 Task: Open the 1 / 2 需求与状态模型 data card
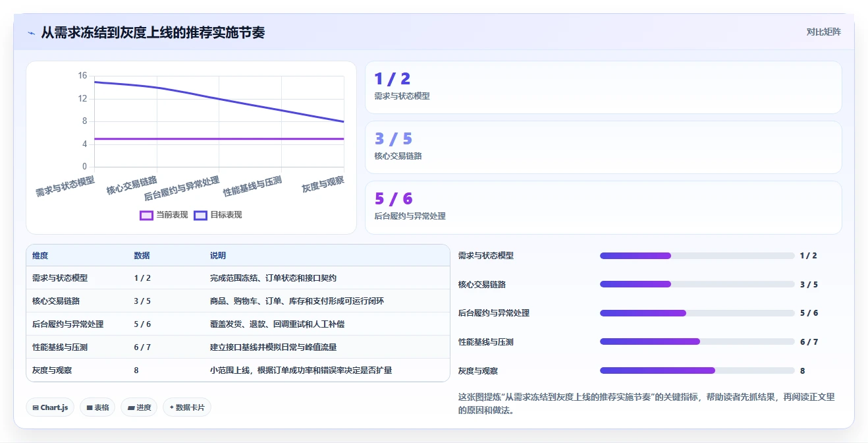click(x=603, y=87)
